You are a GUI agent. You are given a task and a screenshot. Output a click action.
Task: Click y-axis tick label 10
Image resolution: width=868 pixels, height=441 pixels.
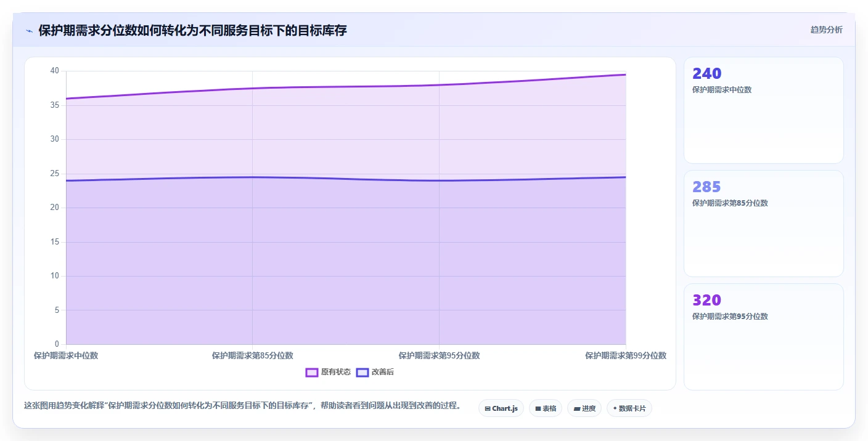coord(55,276)
